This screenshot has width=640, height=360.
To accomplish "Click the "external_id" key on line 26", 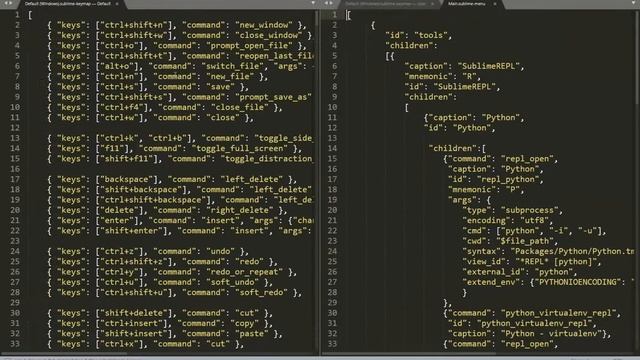I will point(493,272).
